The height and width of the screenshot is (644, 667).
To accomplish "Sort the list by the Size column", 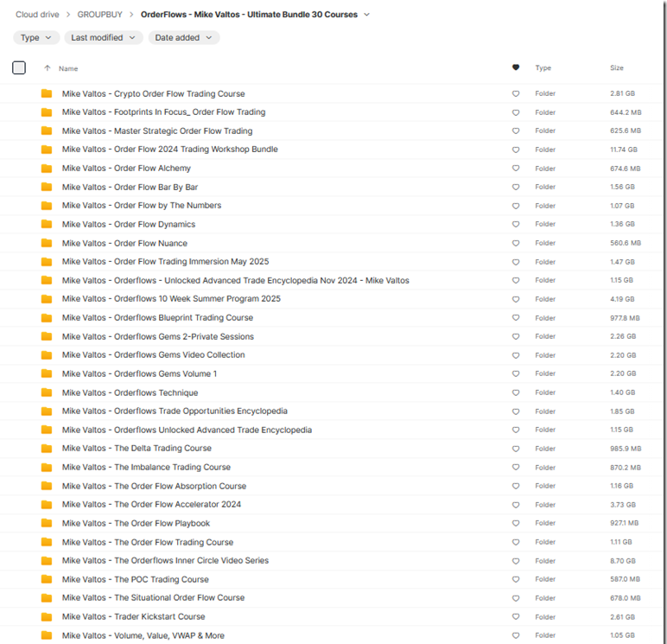I will [617, 67].
